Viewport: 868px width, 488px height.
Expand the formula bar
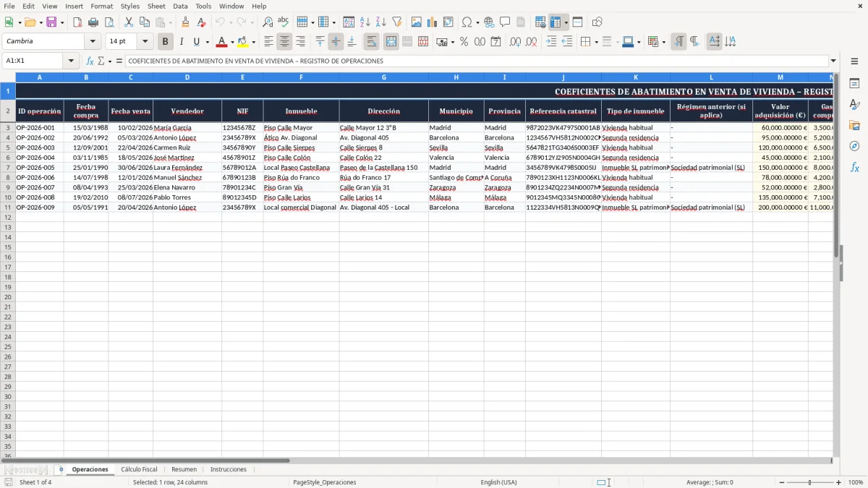pos(833,61)
